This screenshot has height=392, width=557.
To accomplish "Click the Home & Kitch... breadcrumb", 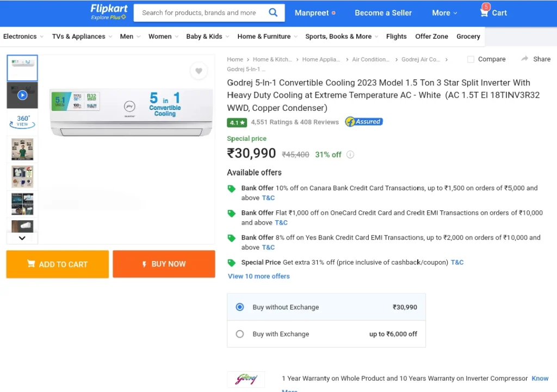I will click(x=273, y=59).
